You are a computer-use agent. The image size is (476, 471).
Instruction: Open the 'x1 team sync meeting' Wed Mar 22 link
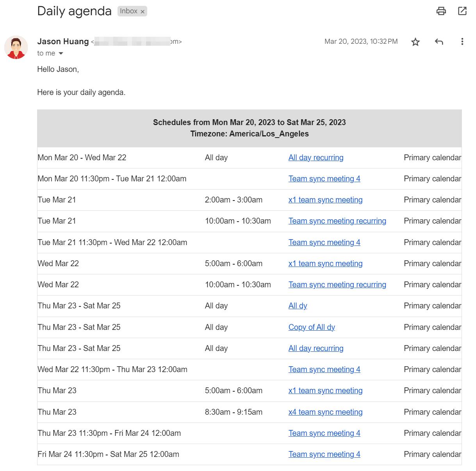point(325,263)
